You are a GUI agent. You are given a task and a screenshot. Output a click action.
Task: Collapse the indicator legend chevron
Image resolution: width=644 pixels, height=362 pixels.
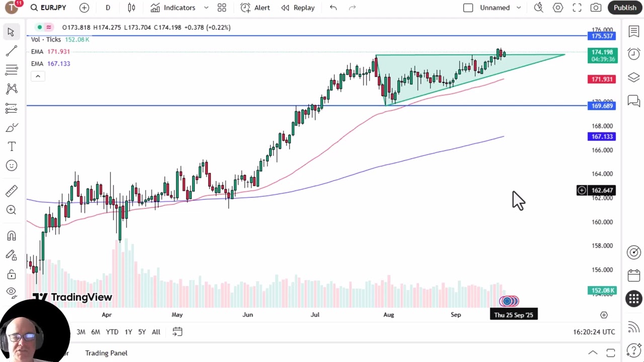(38, 76)
